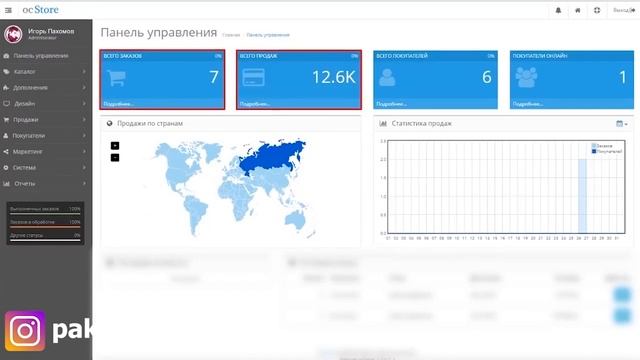
Task: Click the light blue bar in sales chart
Action: point(582,196)
